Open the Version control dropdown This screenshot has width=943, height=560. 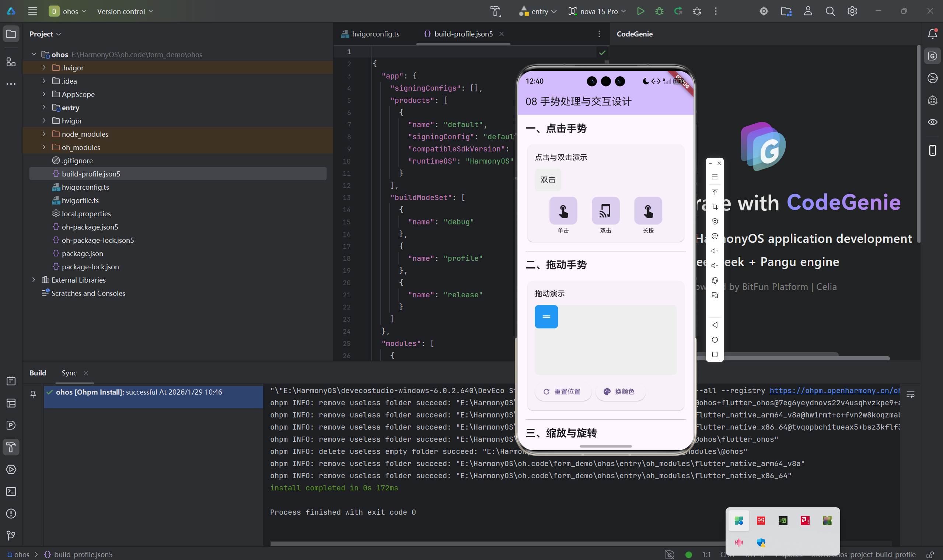125,11
